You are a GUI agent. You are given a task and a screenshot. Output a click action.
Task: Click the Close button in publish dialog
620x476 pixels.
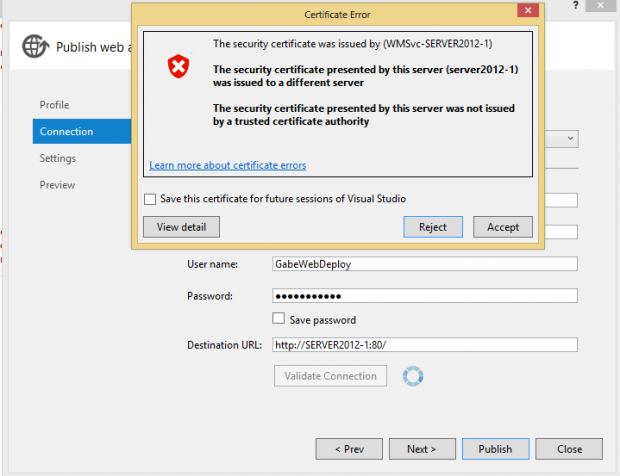pos(569,449)
